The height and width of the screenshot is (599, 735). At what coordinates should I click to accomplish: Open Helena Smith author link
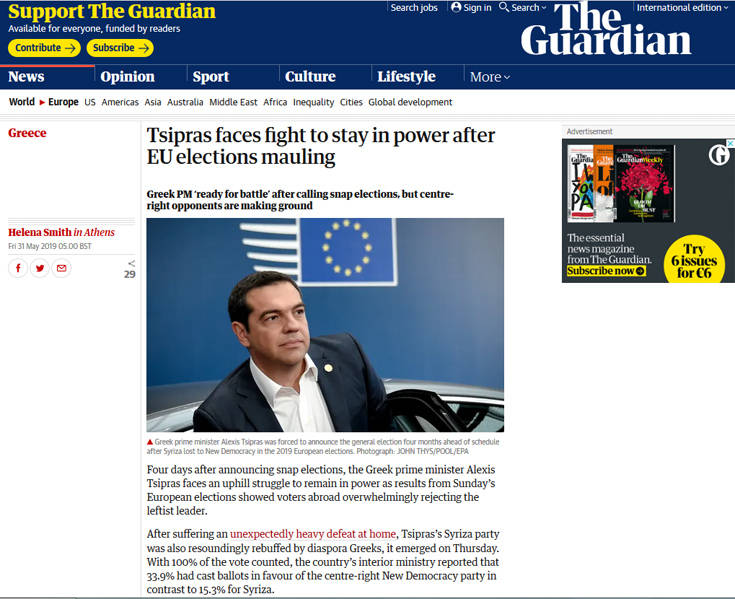[x=39, y=232]
